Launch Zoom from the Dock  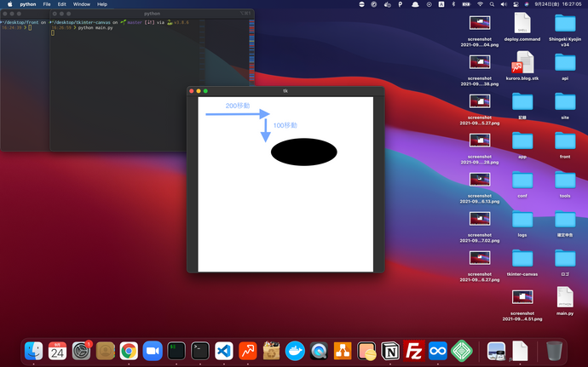[153, 352]
